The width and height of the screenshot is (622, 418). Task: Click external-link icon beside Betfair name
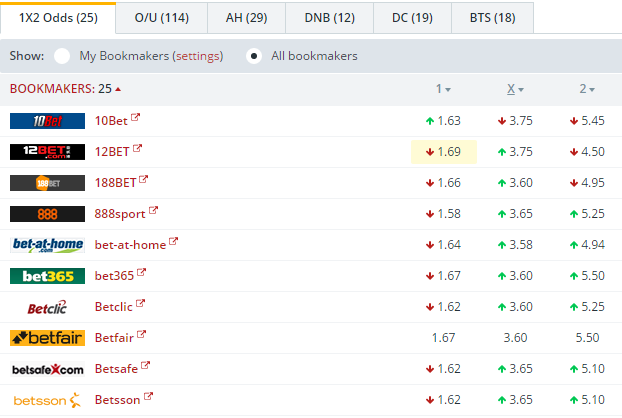tap(141, 334)
